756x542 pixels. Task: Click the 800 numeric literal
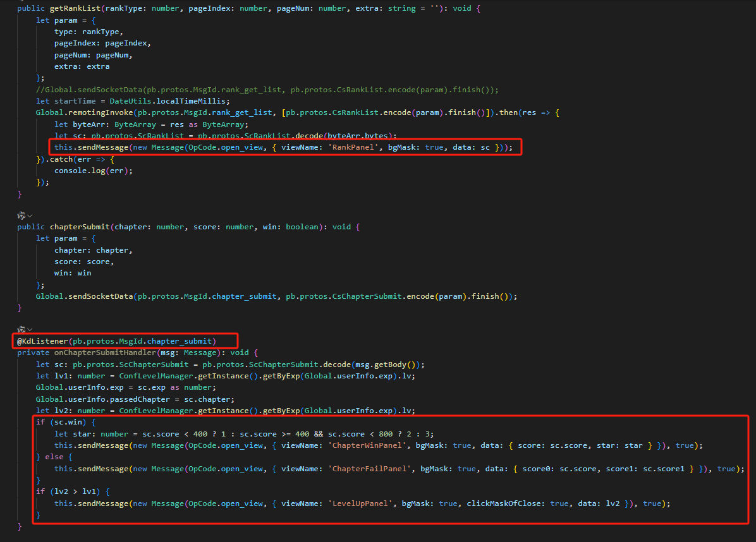pyautogui.click(x=386, y=434)
